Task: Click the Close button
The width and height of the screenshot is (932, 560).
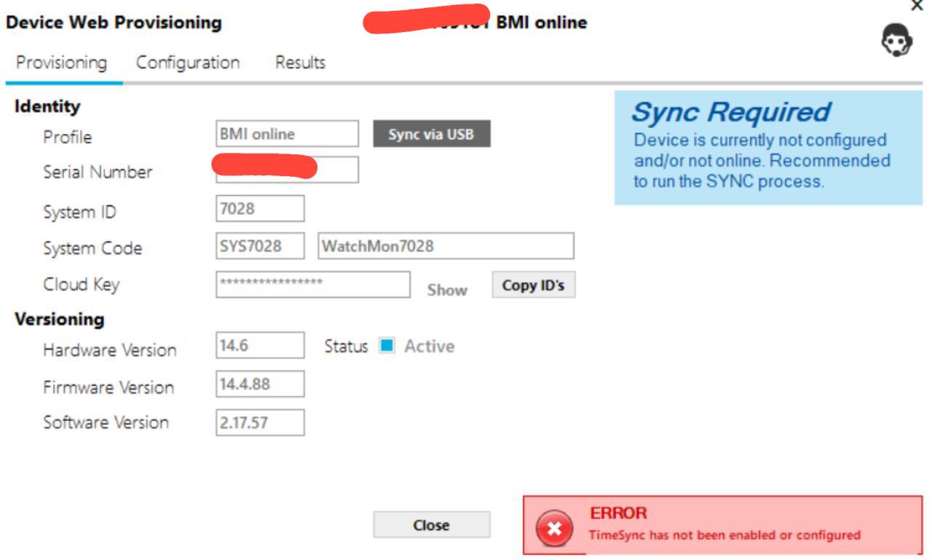Action: [x=431, y=525]
